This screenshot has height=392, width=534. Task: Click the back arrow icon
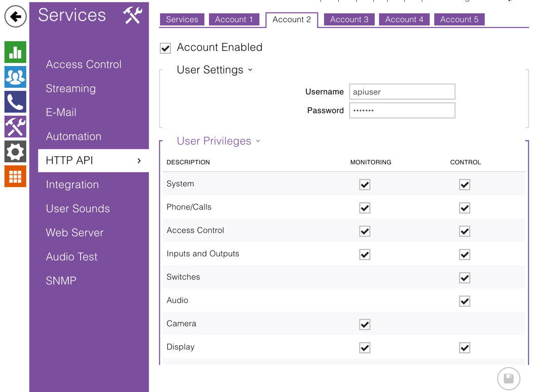coord(15,17)
